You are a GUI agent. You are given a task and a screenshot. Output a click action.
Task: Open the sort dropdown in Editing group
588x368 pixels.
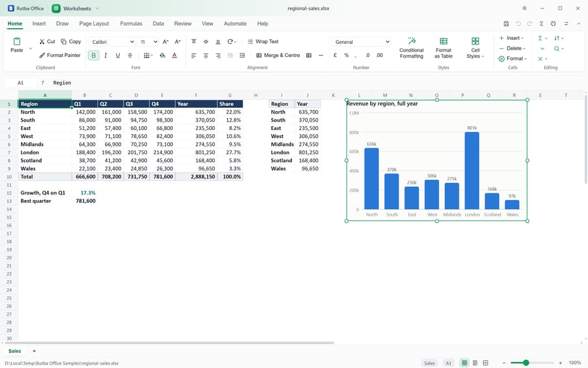click(x=559, y=38)
